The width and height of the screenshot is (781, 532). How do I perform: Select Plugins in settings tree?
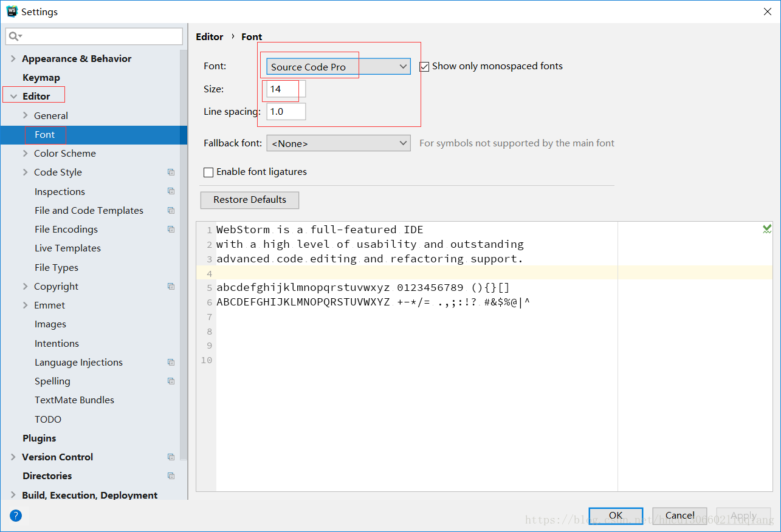[x=40, y=438]
